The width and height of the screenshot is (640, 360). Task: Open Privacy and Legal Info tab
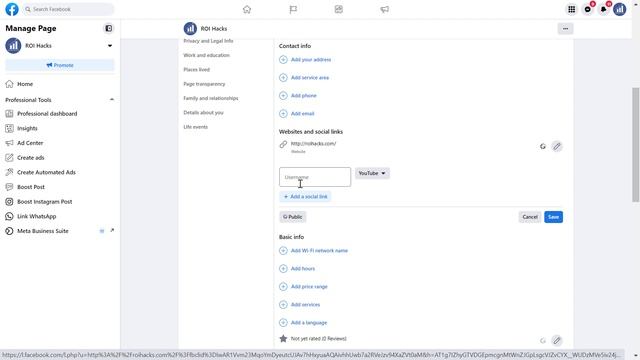click(x=208, y=41)
